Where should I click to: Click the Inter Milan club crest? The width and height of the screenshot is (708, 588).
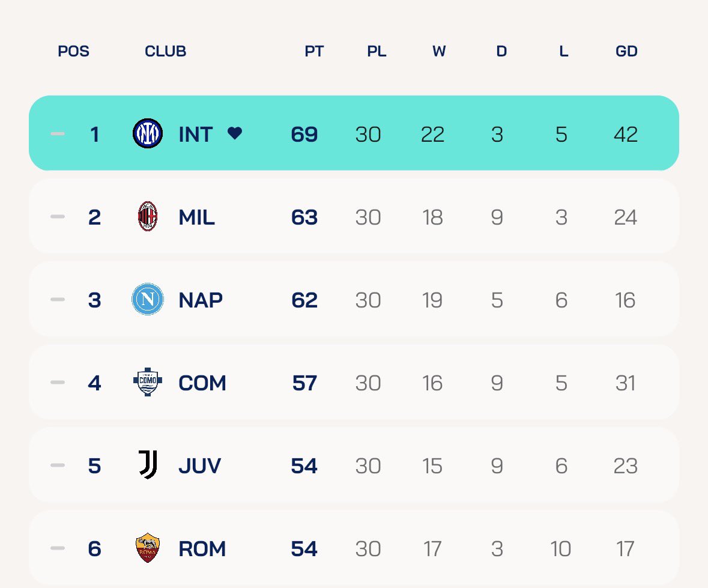pyautogui.click(x=148, y=133)
